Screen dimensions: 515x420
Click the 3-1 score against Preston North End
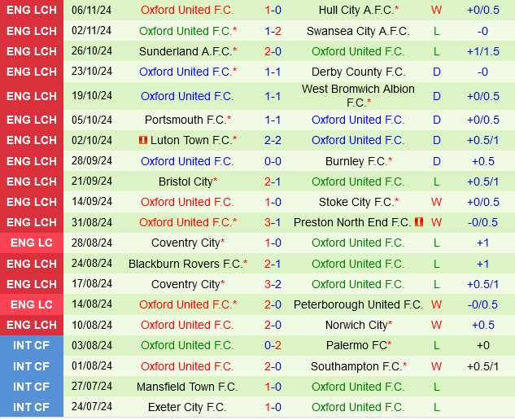click(x=273, y=222)
